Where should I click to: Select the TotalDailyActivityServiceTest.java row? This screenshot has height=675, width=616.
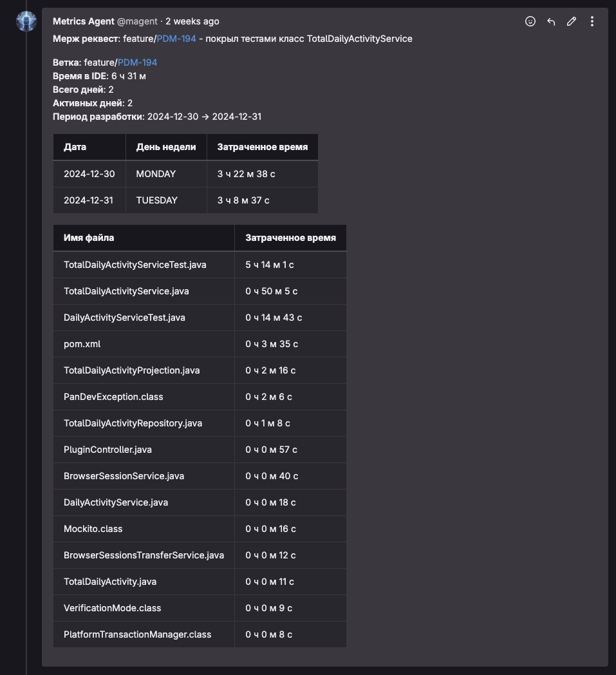pyautogui.click(x=200, y=265)
